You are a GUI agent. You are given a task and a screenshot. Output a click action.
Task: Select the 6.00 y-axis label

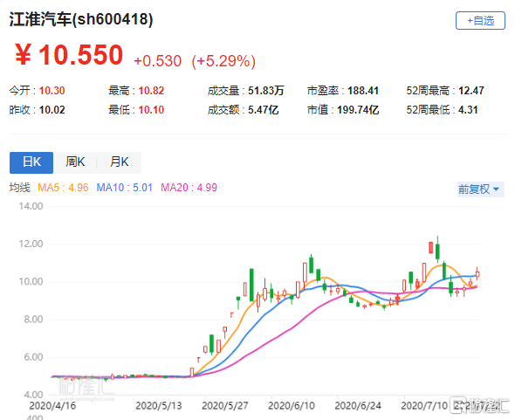pos(33,357)
